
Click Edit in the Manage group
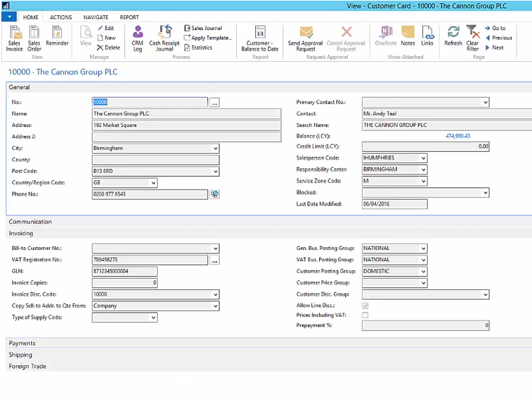(106, 28)
